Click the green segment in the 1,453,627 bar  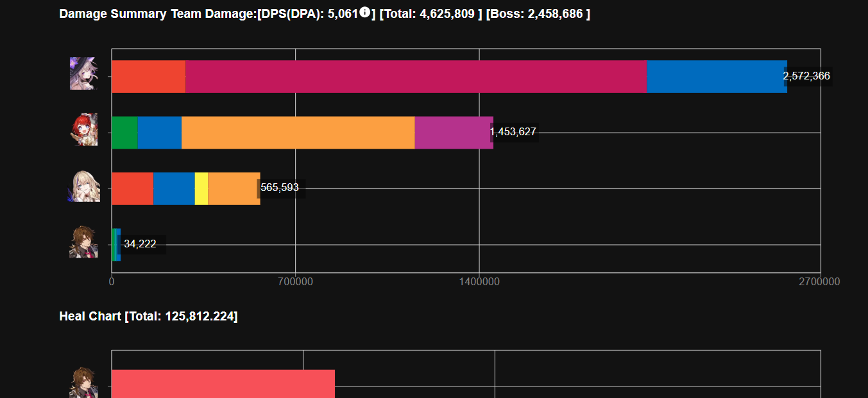(124, 133)
